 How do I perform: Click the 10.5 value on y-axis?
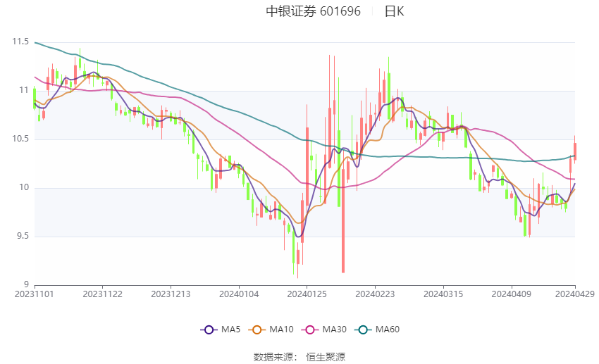click(x=20, y=139)
